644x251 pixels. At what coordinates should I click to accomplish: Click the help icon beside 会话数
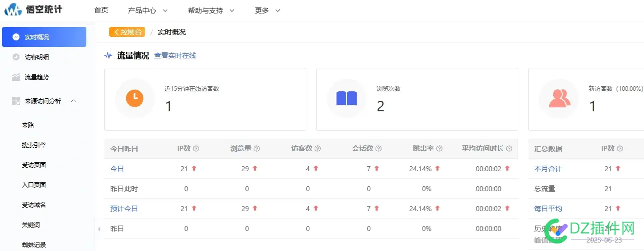(x=379, y=149)
